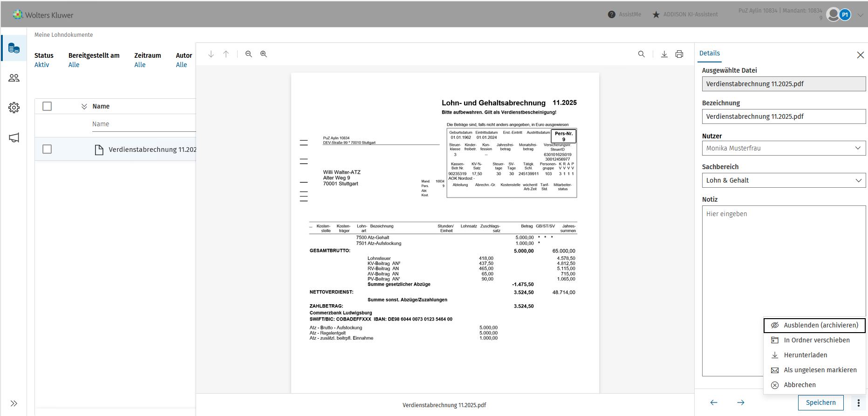Choose Ausblenden (archivieren) from menu
This screenshot has height=416, width=868.
click(814, 325)
